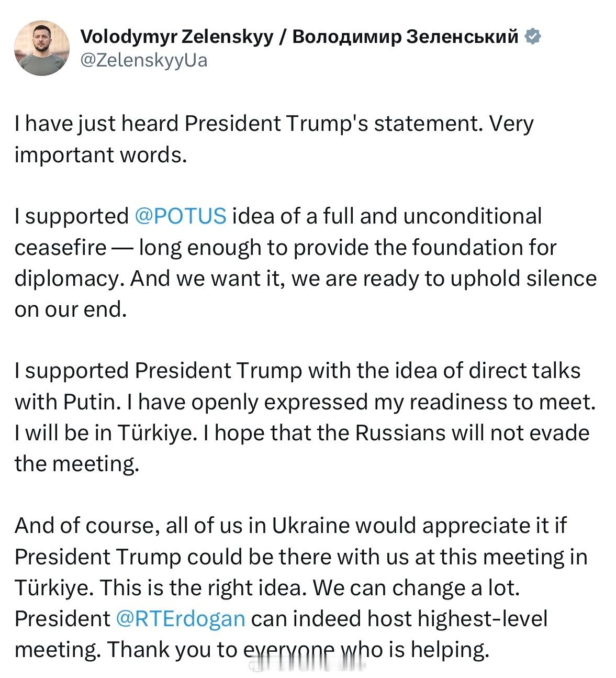Viewport: 616px width, 678px height.
Task: Click the blue verified badge icon
Action: pyautogui.click(x=532, y=37)
